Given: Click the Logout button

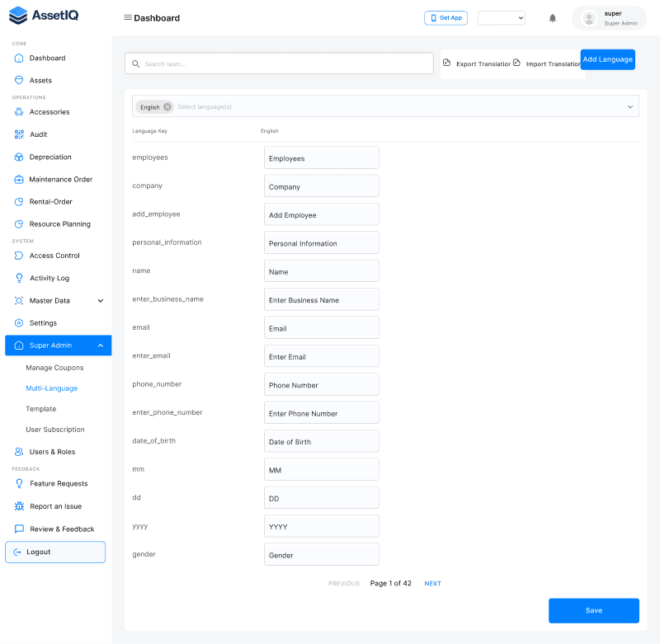Looking at the screenshot, I should (55, 552).
